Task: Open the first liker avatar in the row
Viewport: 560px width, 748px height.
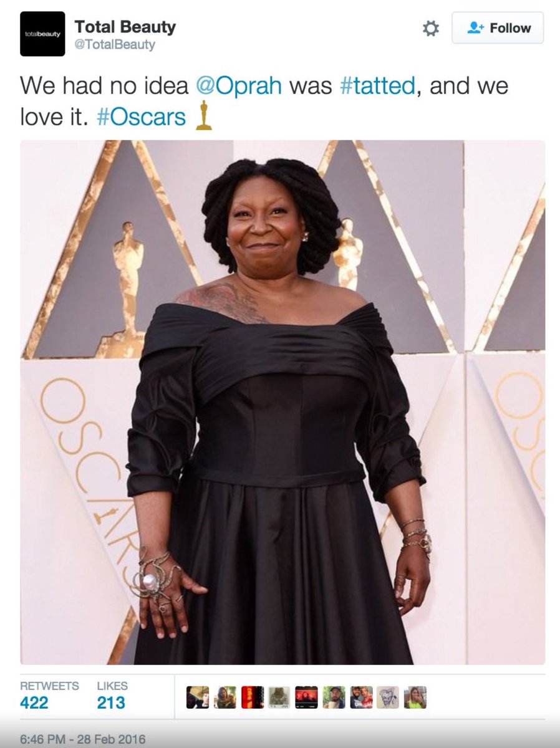Action: [198, 698]
